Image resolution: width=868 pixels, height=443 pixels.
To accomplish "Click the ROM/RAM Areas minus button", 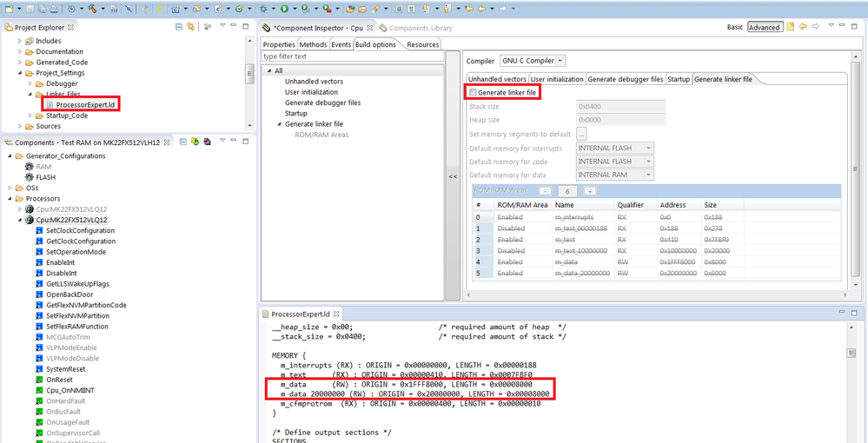I will [545, 191].
